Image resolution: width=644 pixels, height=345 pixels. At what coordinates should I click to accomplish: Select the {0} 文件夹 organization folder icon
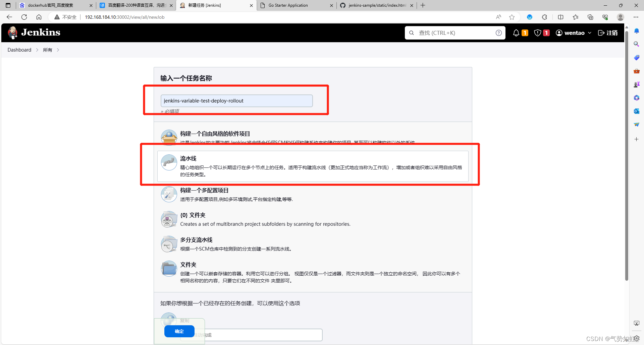169,219
